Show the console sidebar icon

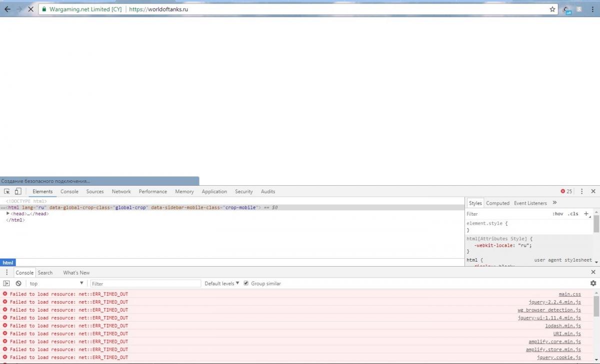click(6, 283)
